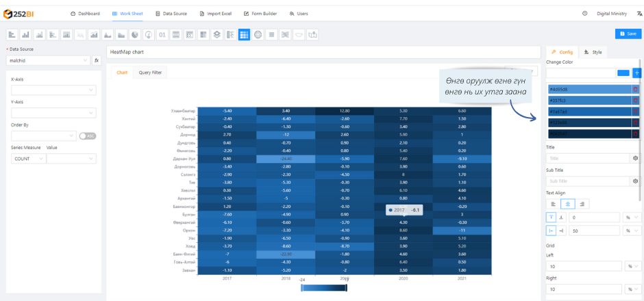Viewport: 644px width, 301px height.
Task: Switch to the Query Filter tab
Action: (x=150, y=73)
